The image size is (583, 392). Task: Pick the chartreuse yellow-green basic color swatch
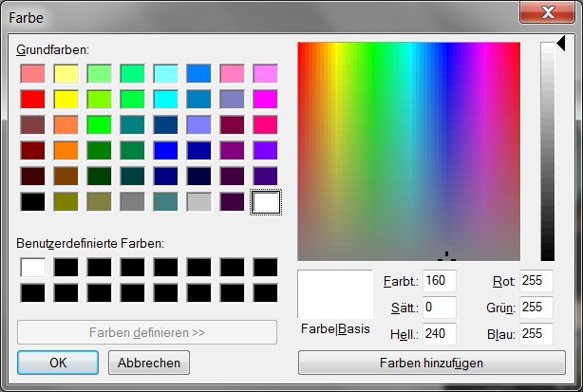coord(100,100)
